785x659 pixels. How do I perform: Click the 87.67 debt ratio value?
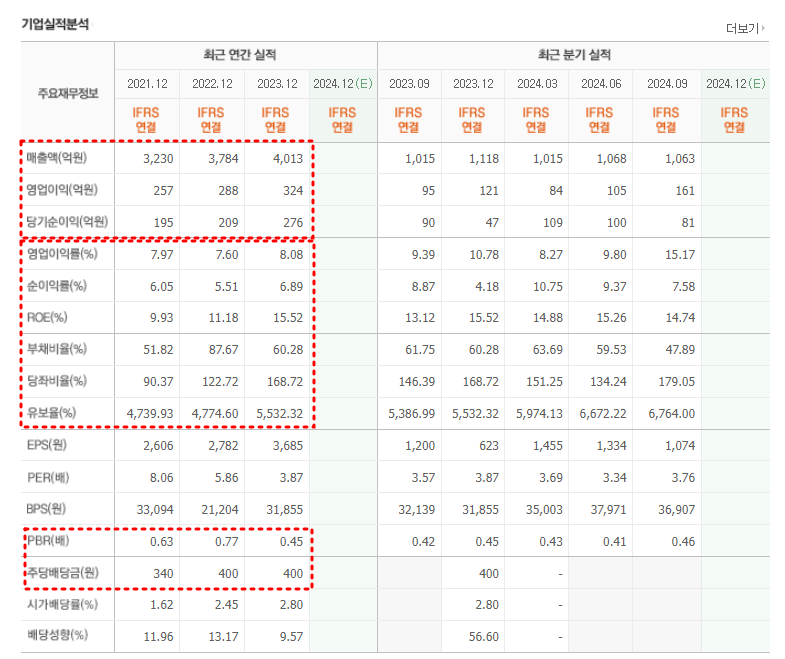(223, 350)
